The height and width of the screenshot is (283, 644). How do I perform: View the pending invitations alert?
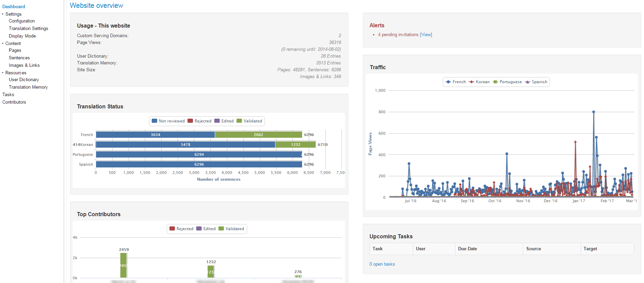click(x=426, y=35)
